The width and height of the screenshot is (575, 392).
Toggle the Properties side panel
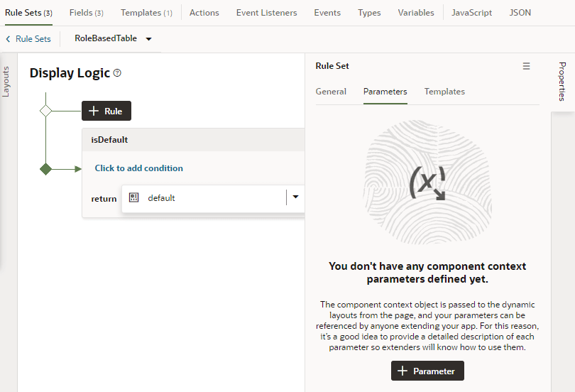pos(562,82)
